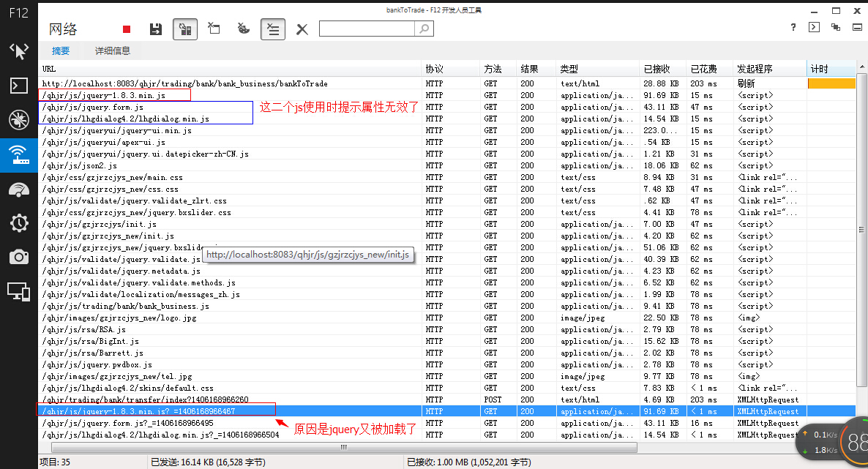This screenshot has width=868, height=469.
Task: Select the 摘要 tab
Action: pyautogui.click(x=61, y=51)
